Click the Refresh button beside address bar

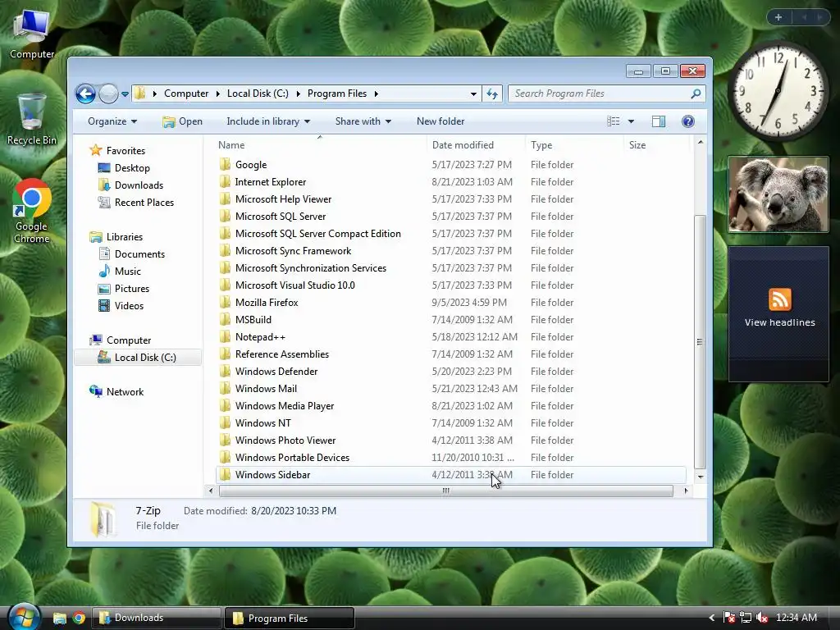point(492,94)
